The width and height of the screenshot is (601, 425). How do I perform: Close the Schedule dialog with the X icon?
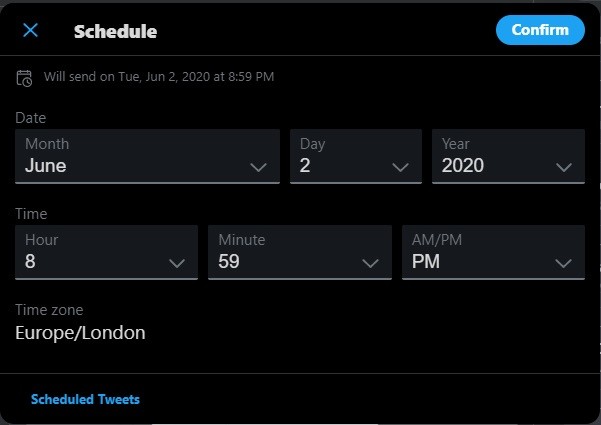point(31,30)
